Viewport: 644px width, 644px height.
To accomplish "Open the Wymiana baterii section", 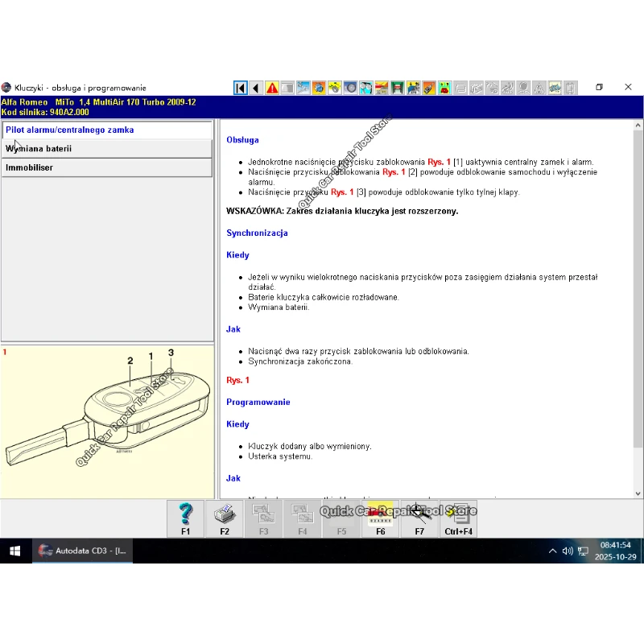I will [107, 149].
